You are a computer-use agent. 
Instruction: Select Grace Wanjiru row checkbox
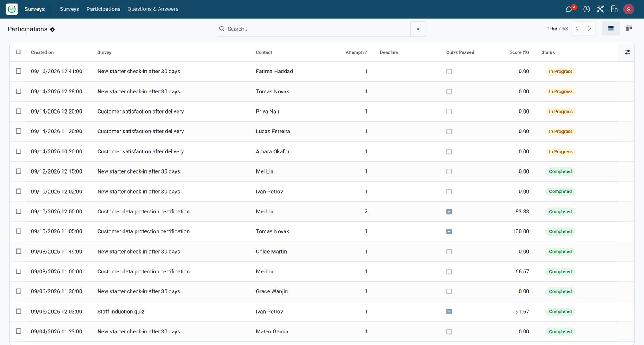click(18, 291)
